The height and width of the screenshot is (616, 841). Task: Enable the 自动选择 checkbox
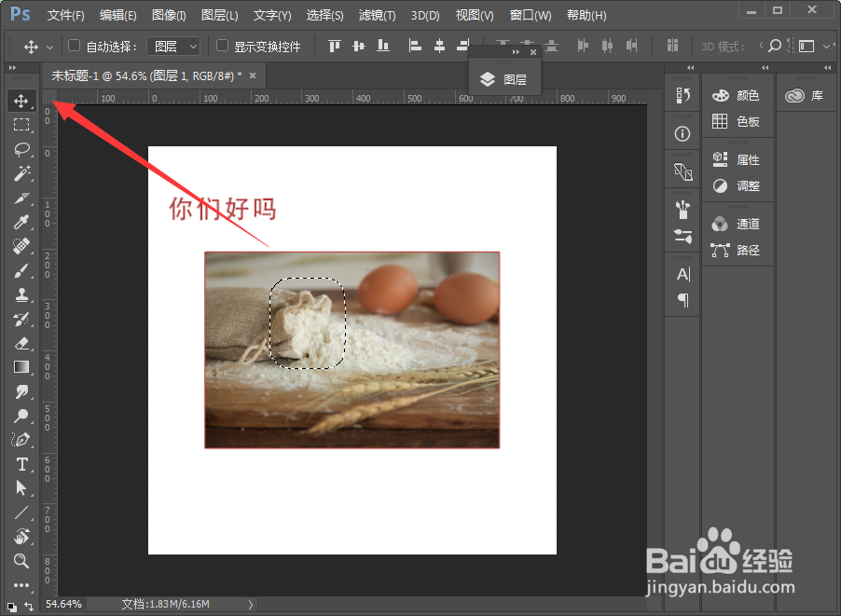click(72, 44)
